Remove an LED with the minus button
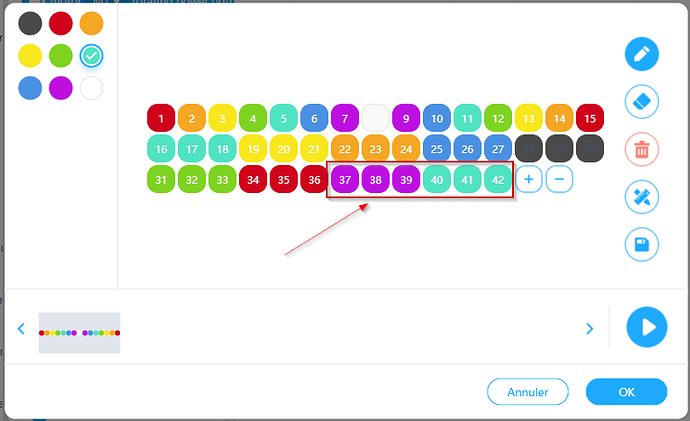This screenshot has height=421, width=690. click(x=559, y=179)
